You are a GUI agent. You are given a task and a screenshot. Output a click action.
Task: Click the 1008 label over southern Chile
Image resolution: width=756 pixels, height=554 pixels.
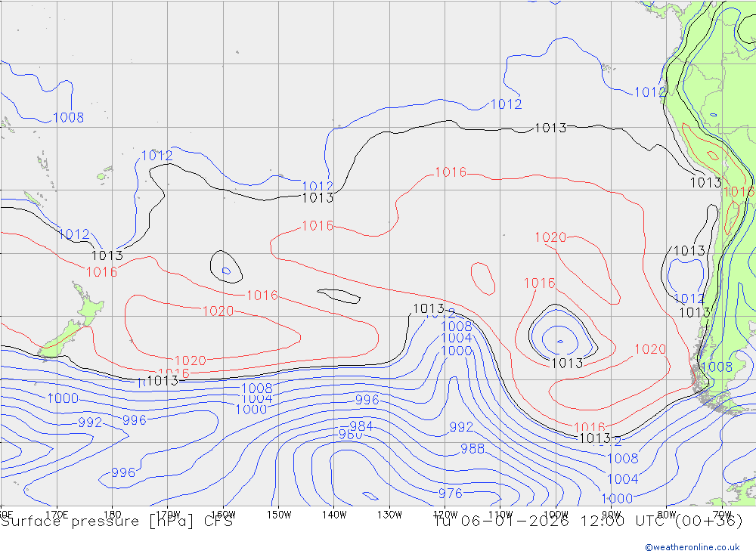click(717, 367)
